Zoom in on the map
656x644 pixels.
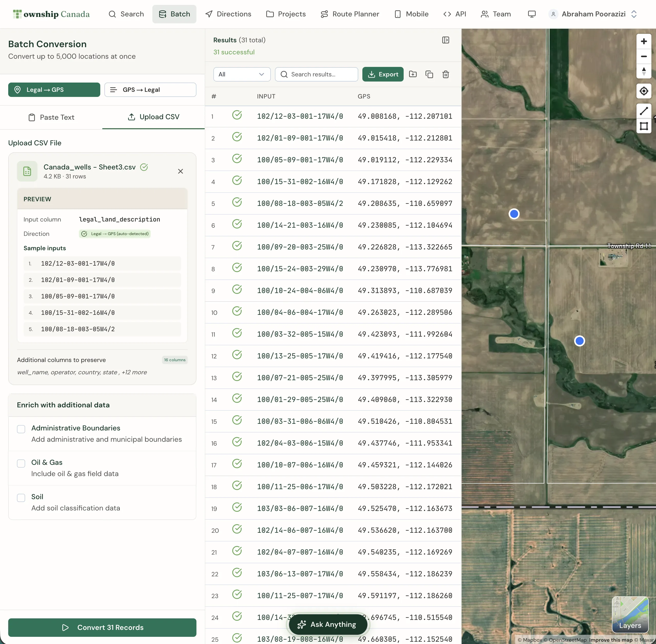pyautogui.click(x=643, y=42)
